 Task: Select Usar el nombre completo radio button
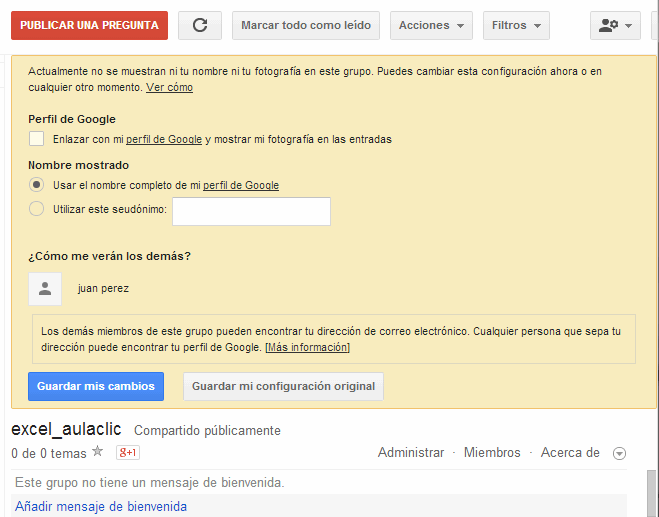point(37,185)
